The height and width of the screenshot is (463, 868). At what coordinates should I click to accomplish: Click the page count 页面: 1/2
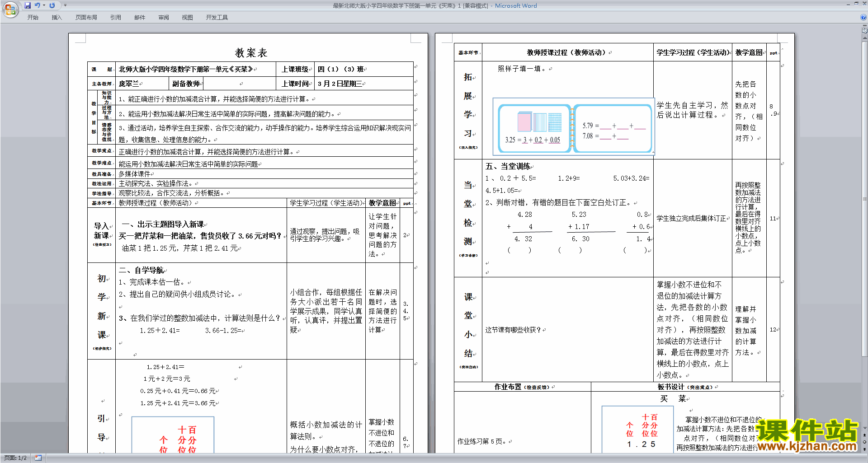pyautogui.click(x=15, y=458)
